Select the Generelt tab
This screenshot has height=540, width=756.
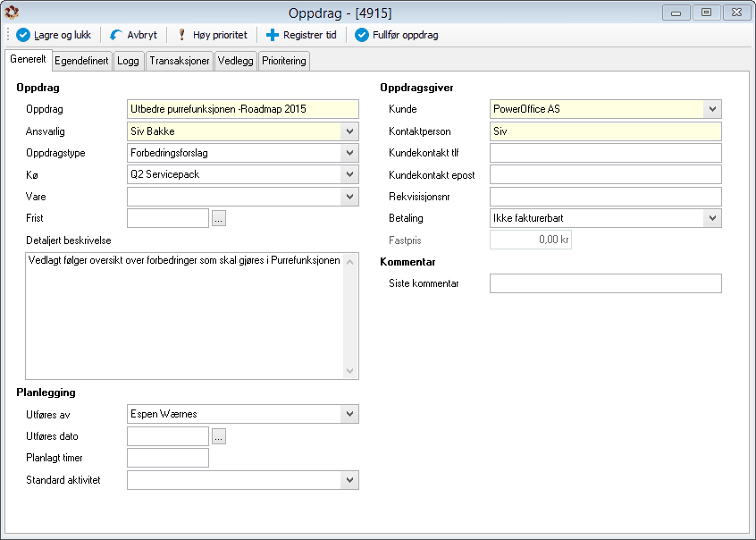click(28, 59)
